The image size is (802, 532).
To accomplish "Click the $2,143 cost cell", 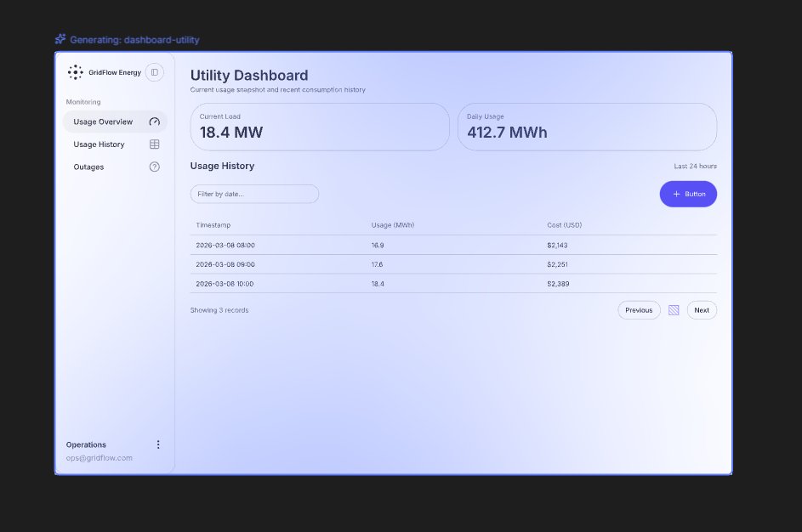I will (x=558, y=246).
